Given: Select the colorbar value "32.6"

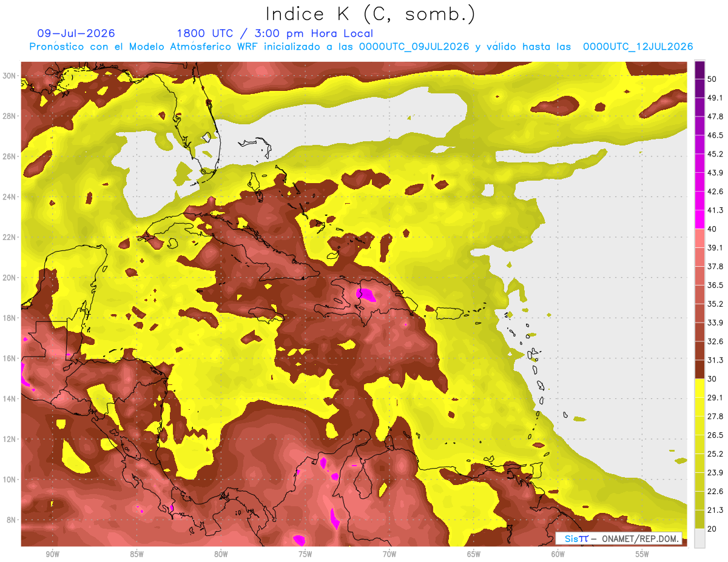Looking at the screenshot, I should 715,341.
